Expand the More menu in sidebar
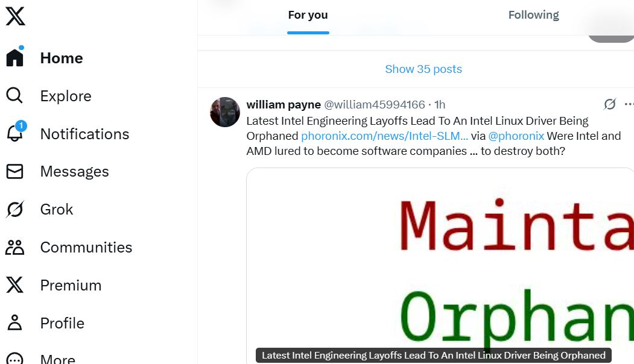 coord(15,359)
